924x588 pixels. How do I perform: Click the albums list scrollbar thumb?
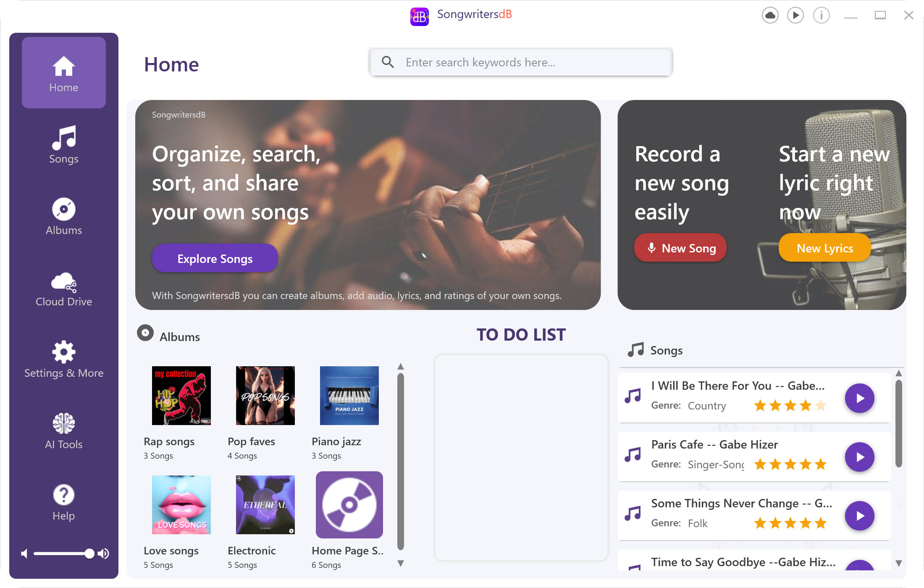click(x=401, y=461)
